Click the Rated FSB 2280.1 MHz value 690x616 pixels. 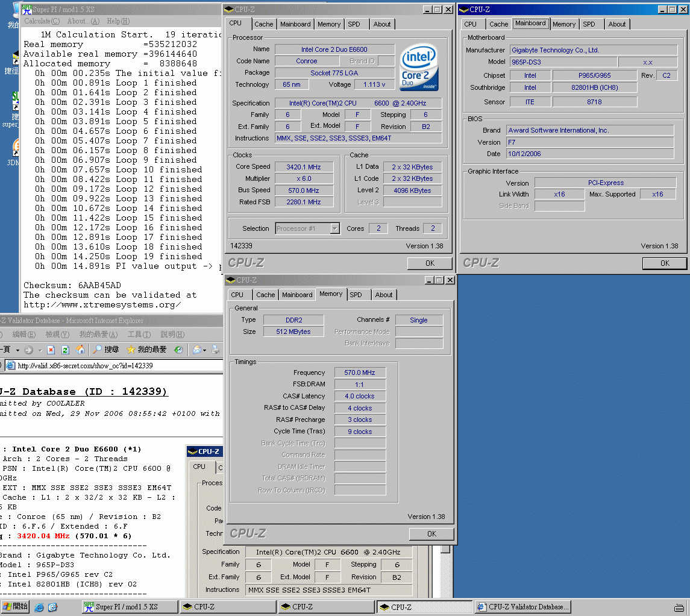point(304,202)
